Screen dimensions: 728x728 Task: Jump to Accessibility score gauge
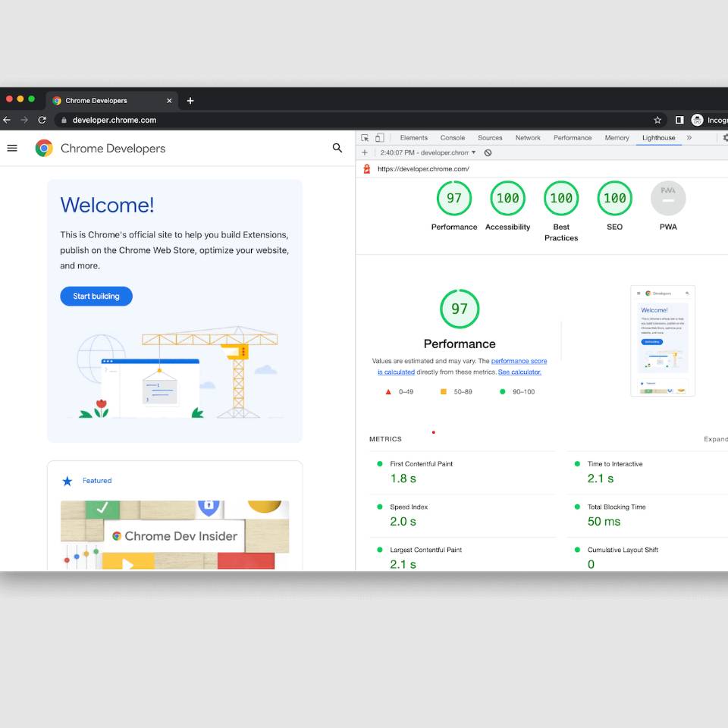pos(507,198)
